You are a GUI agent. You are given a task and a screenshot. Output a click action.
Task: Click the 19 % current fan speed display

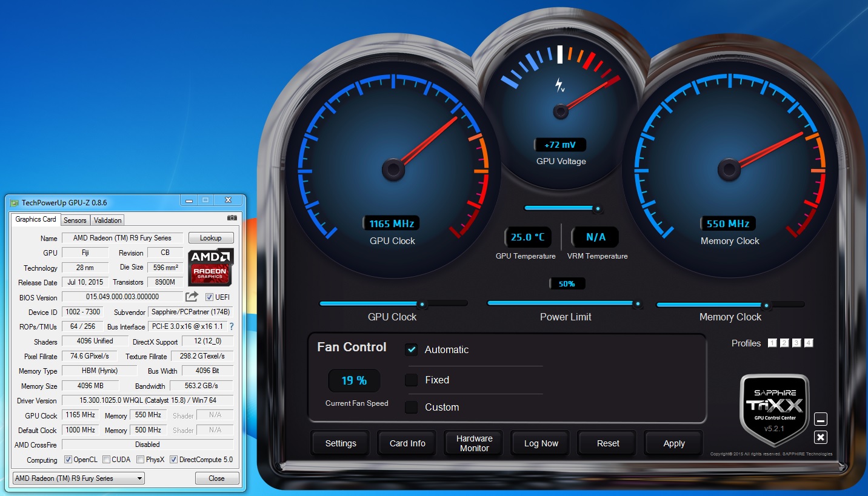pyautogui.click(x=354, y=380)
